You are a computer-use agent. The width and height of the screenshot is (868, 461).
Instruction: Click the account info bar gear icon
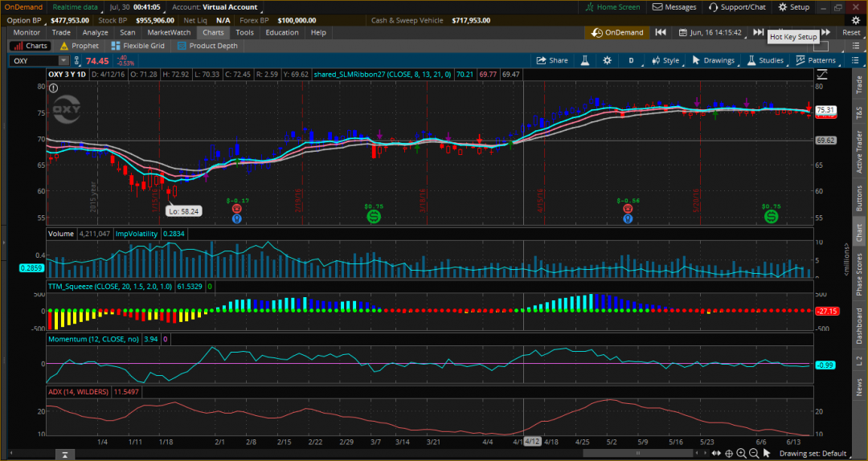[x=856, y=20]
